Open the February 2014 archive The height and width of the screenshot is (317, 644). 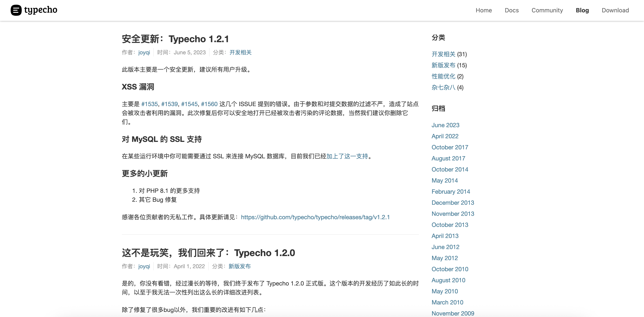pos(451,192)
